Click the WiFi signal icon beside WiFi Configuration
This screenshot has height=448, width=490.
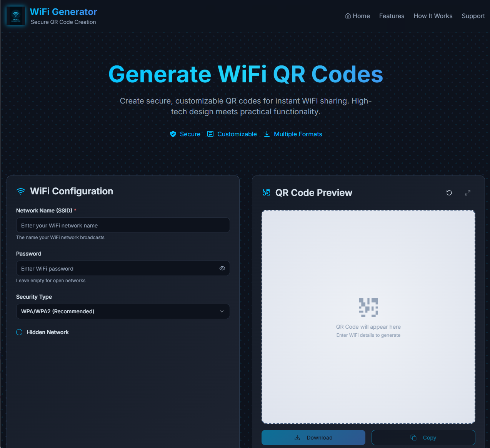[x=21, y=191]
